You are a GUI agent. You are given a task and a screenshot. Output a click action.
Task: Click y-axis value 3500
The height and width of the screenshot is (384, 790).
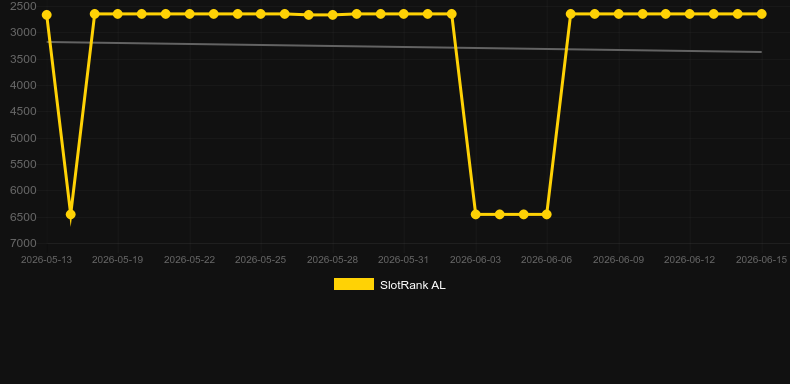23,59
